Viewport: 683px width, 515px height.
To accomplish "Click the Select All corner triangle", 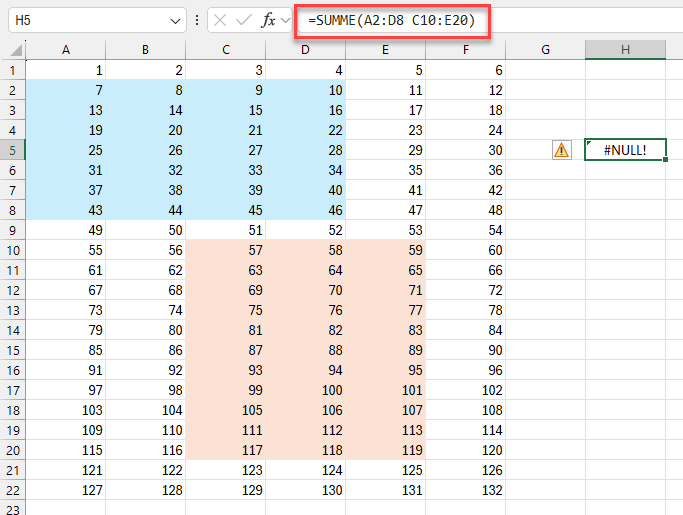I will (x=16, y=51).
